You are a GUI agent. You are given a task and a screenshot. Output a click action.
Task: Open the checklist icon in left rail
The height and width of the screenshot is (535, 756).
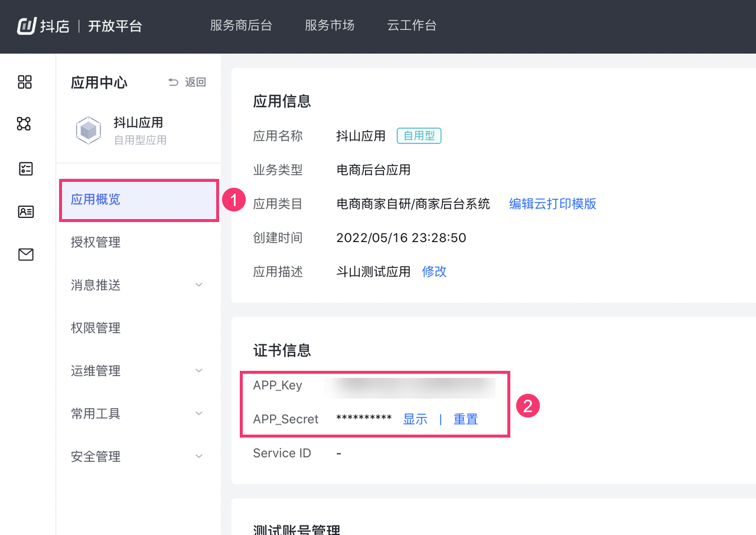coord(25,169)
